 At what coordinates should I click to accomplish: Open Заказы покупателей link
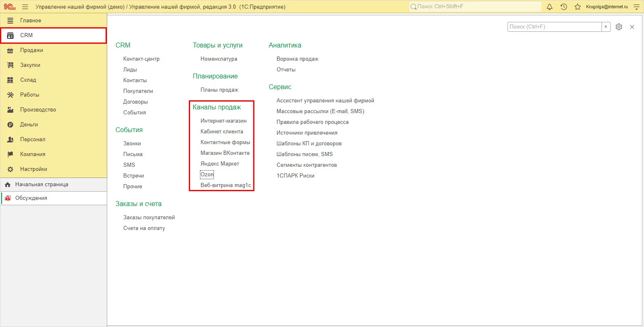pyautogui.click(x=149, y=218)
